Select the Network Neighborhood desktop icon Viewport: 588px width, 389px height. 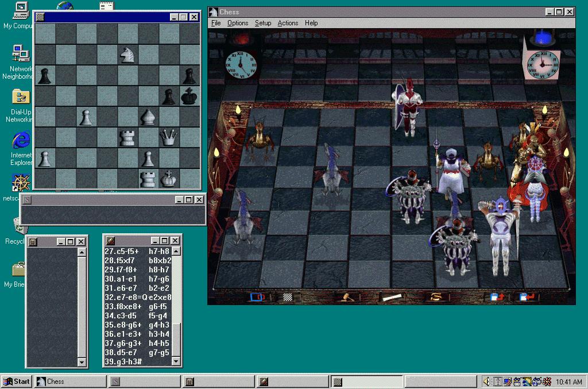(x=19, y=62)
